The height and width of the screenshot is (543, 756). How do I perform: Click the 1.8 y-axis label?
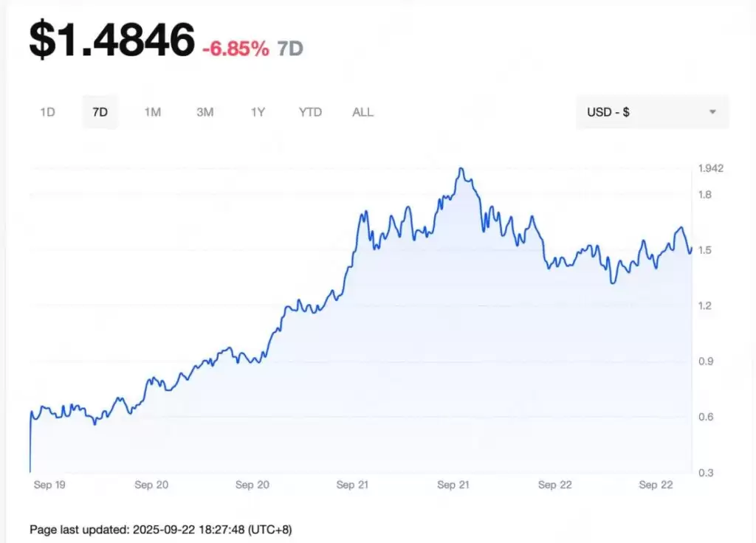pyautogui.click(x=704, y=195)
